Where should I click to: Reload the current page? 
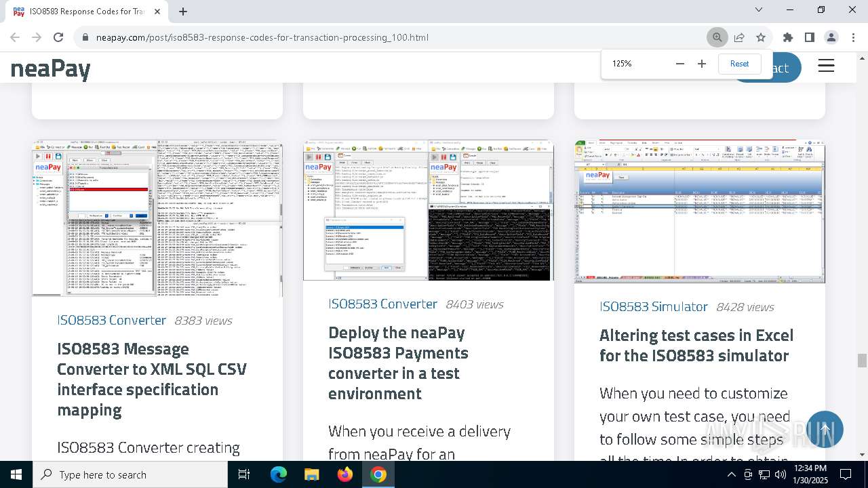(x=58, y=37)
